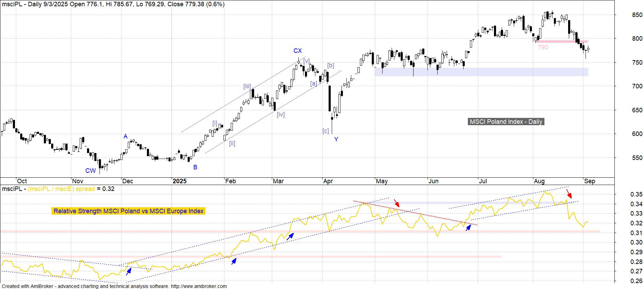
Task: Click the Y wave label at April low
Action: [x=336, y=139]
